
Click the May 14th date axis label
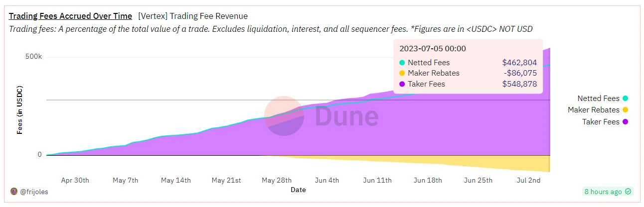[176, 180]
